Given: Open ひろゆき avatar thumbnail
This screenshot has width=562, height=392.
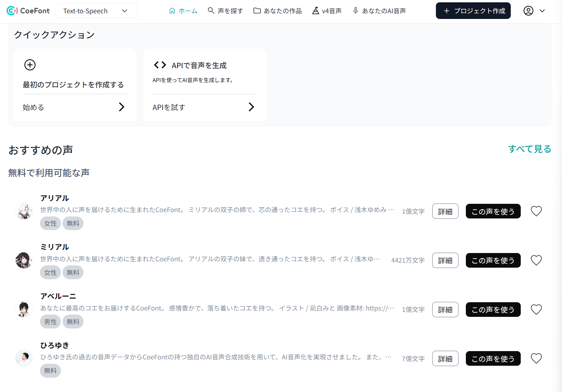Looking at the screenshot, I should pyautogui.click(x=24, y=358).
